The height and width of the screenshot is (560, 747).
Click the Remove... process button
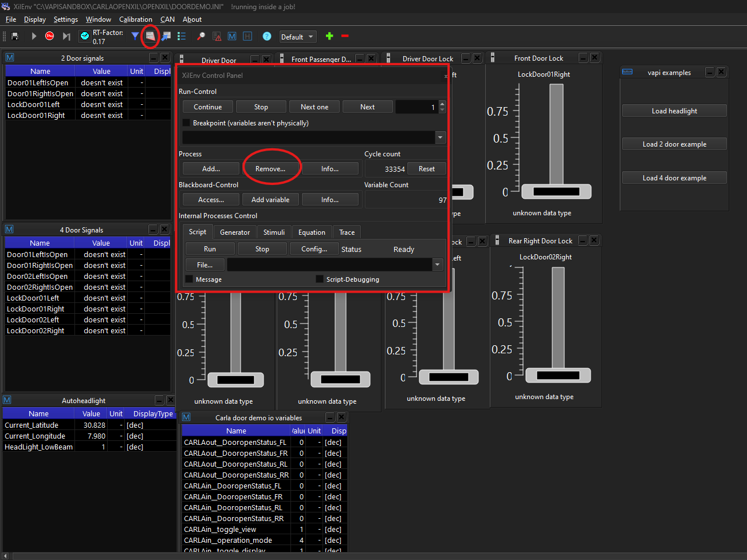(270, 169)
